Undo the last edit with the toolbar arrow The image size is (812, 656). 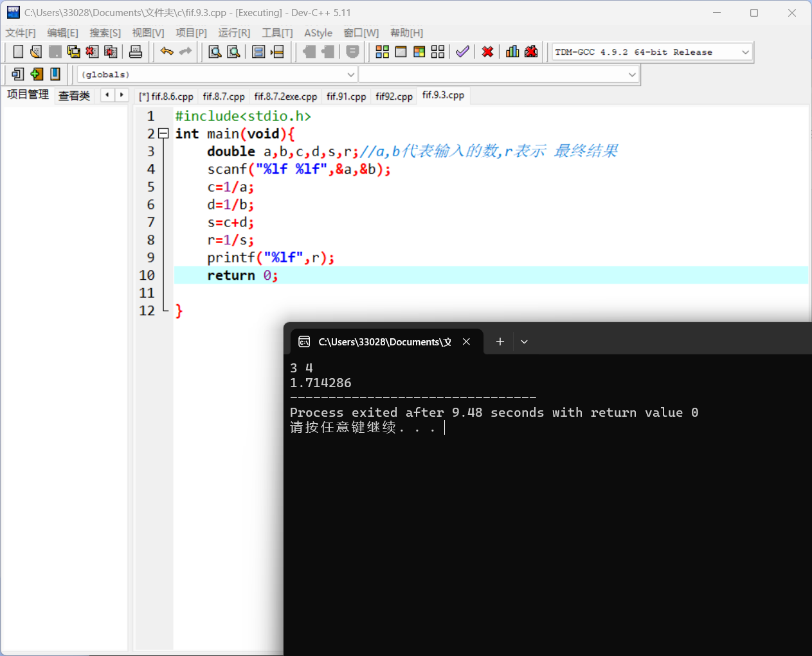(167, 52)
